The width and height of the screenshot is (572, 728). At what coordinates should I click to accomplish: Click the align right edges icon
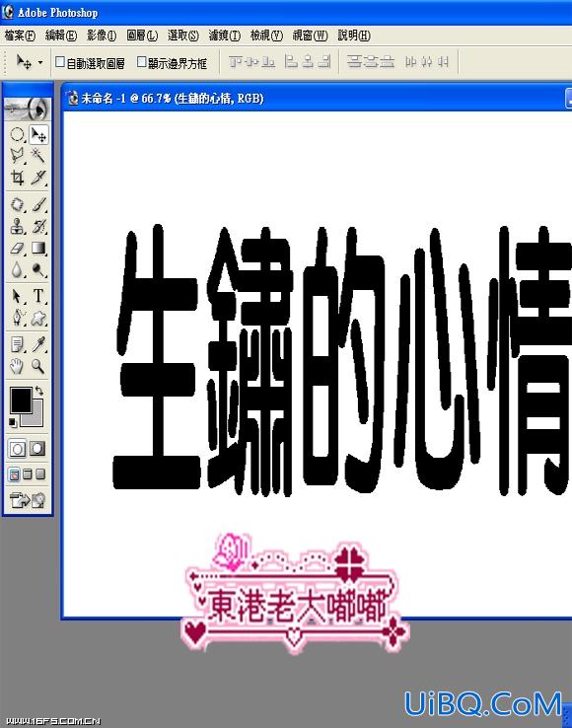pyautogui.click(x=323, y=61)
